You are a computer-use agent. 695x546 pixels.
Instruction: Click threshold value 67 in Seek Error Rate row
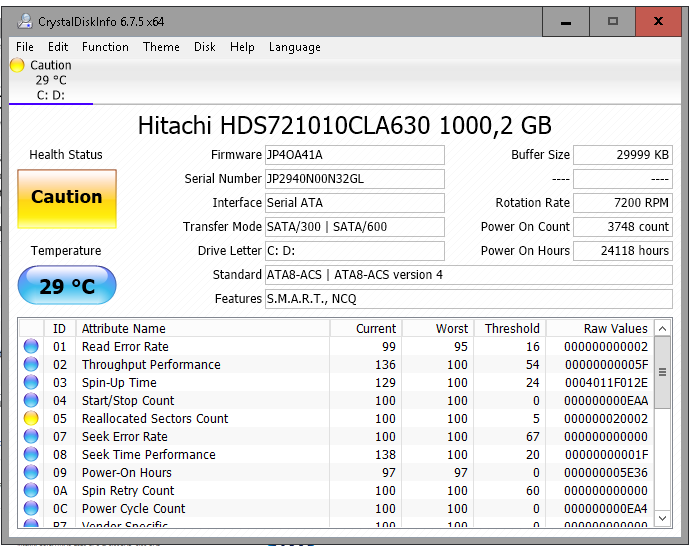[532, 436]
